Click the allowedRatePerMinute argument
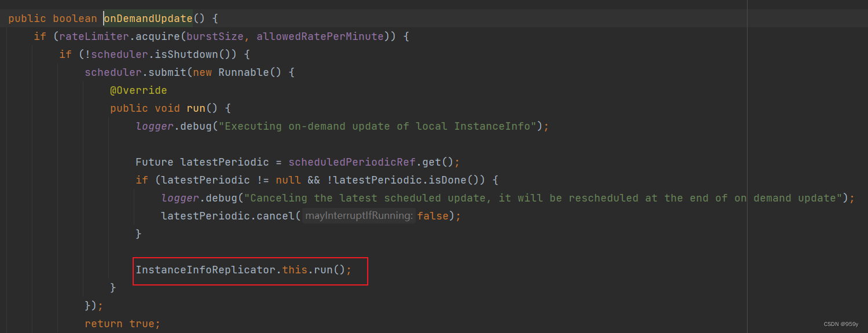868x333 pixels. tap(320, 36)
